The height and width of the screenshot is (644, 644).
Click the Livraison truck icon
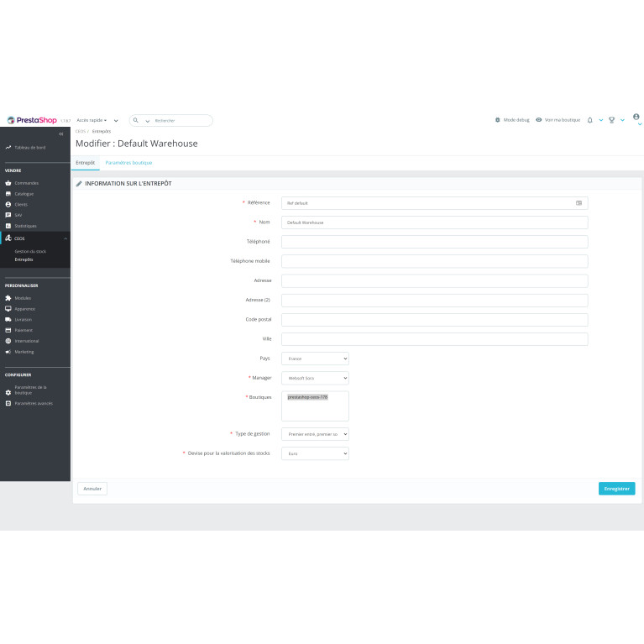coord(8,320)
